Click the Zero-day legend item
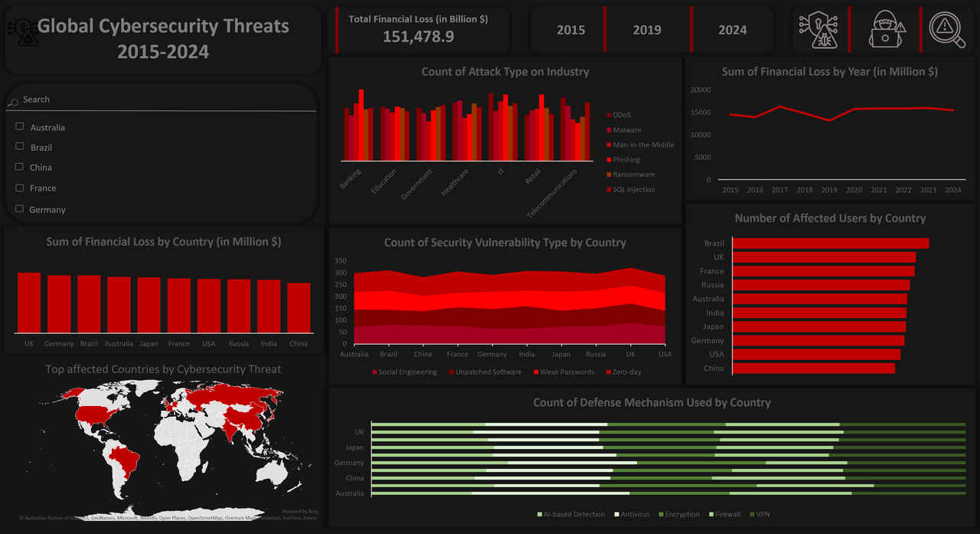This screenshot has height=534, width=980. point(623,372)
